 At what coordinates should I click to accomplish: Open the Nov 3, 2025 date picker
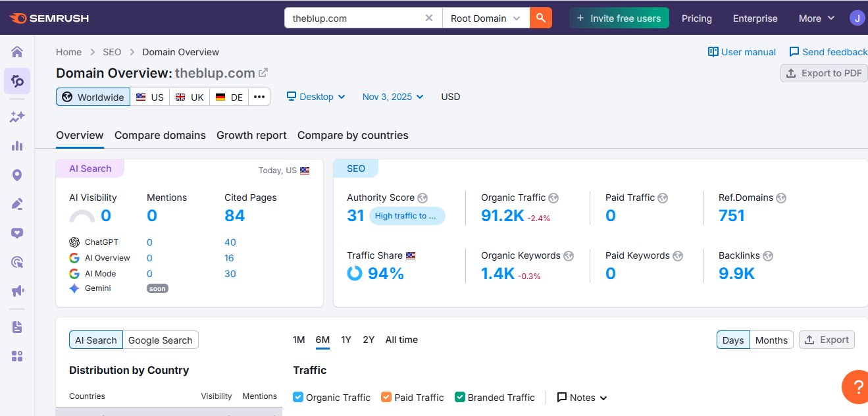(393, 97)
